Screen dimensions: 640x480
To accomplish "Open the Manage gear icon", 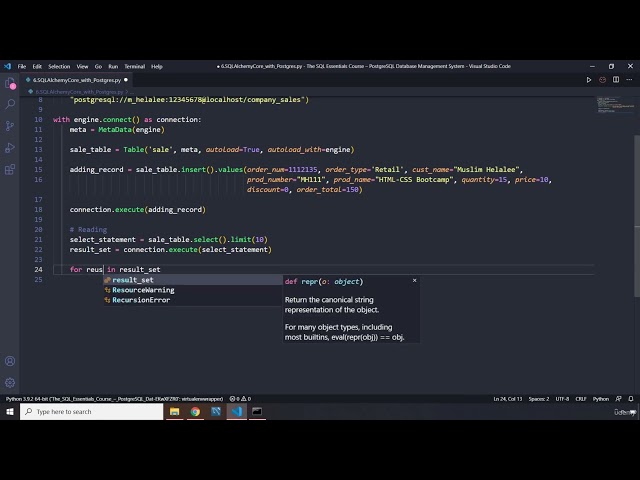I will point(10,382).
